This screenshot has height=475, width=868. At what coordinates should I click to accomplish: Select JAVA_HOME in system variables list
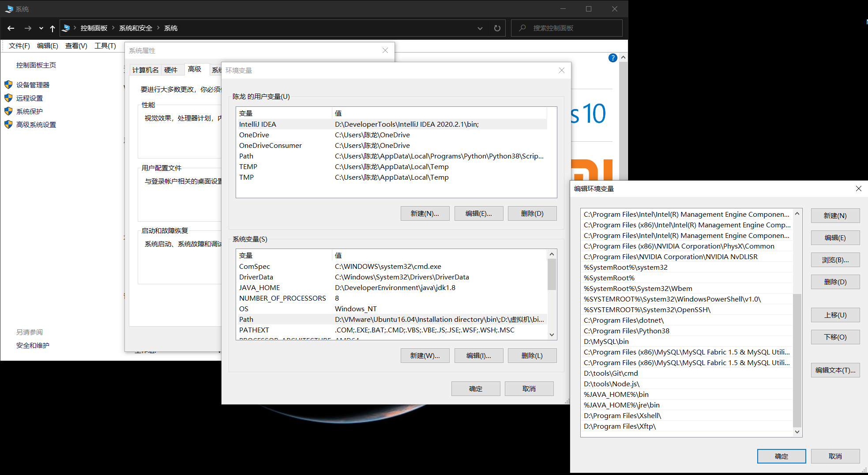[x=259, y=287]
